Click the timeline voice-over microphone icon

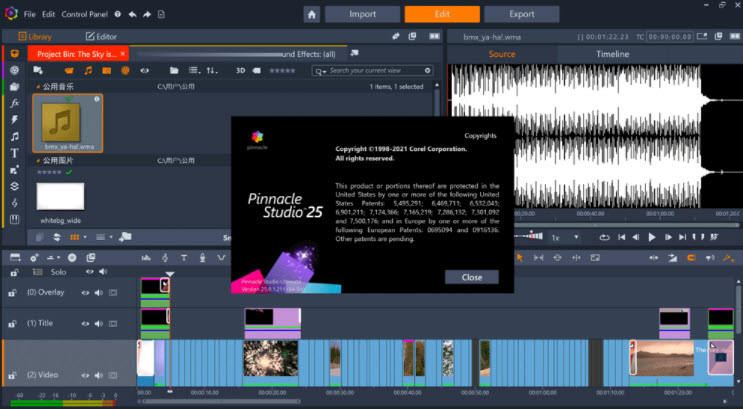(x=203, y=257)
